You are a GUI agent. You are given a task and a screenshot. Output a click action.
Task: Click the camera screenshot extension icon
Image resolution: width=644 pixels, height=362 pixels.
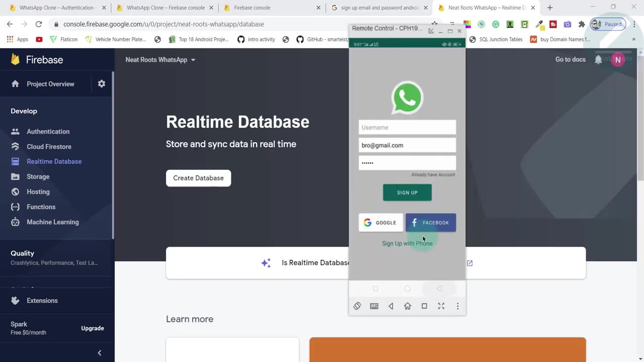pos(568,24)
